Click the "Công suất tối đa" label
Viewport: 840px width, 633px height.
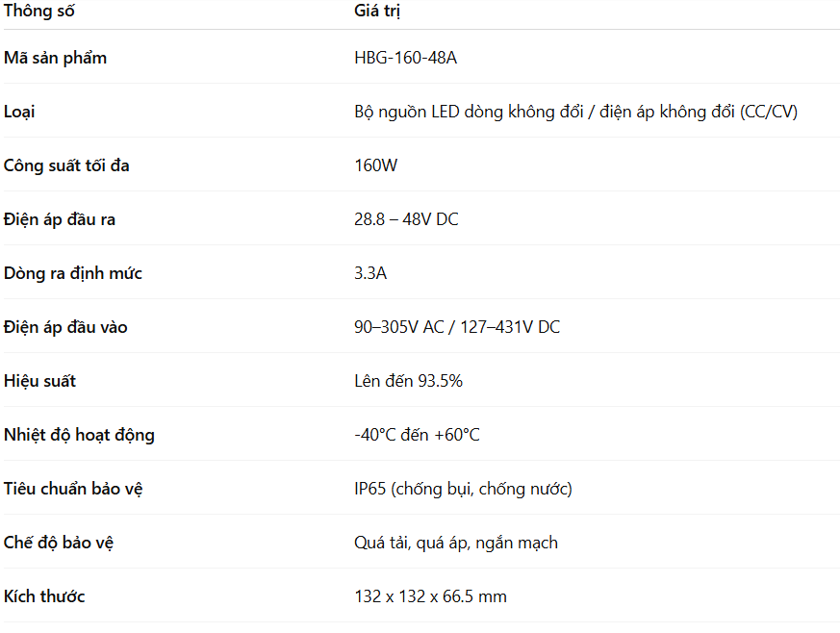(66, 165)
